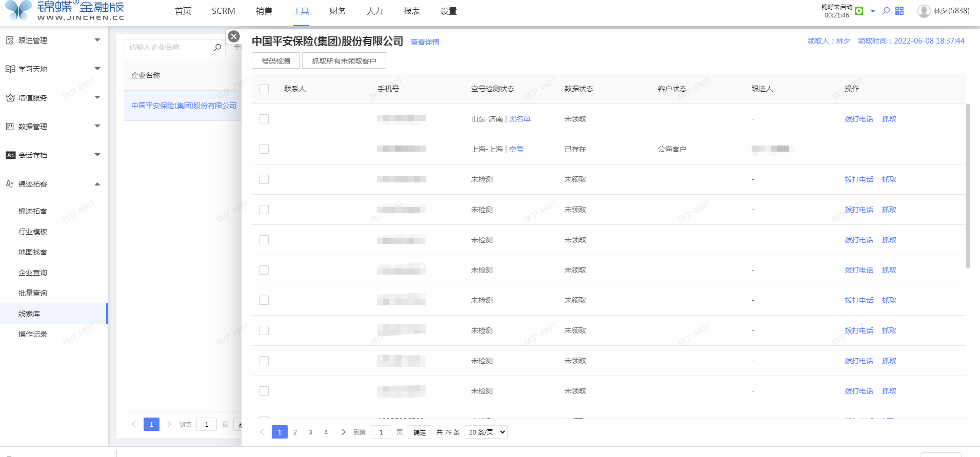Screen dimensions: 980x457
Task: Click the page number input in contacts pagination
Action: click(x=381, y=432)
